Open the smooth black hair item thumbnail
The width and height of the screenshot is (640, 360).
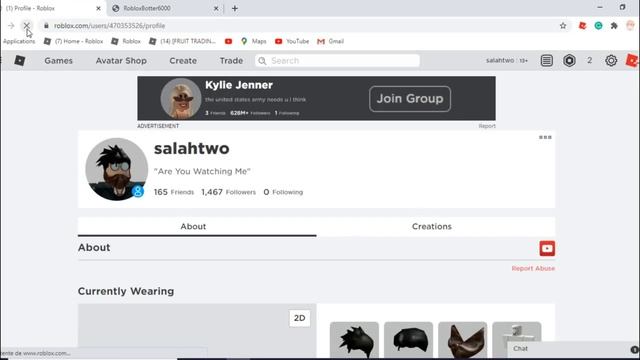tap(408, 340)
